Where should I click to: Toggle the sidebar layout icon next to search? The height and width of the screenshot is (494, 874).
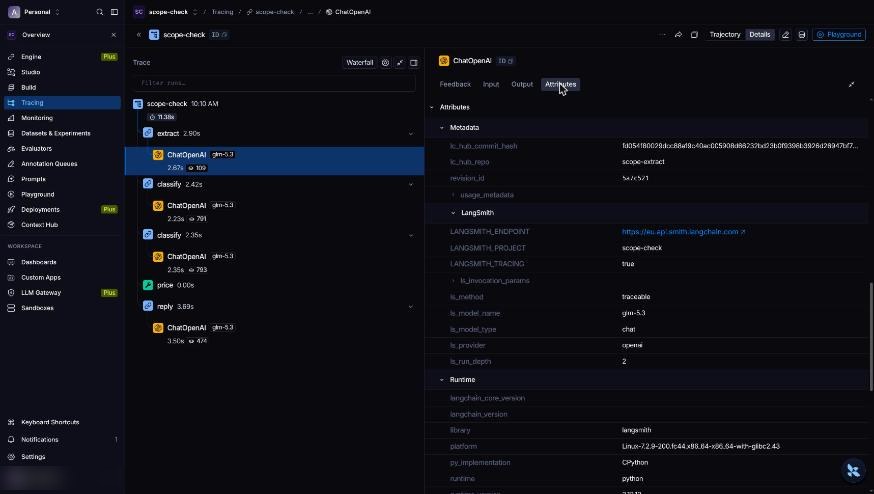coord(114,12)
